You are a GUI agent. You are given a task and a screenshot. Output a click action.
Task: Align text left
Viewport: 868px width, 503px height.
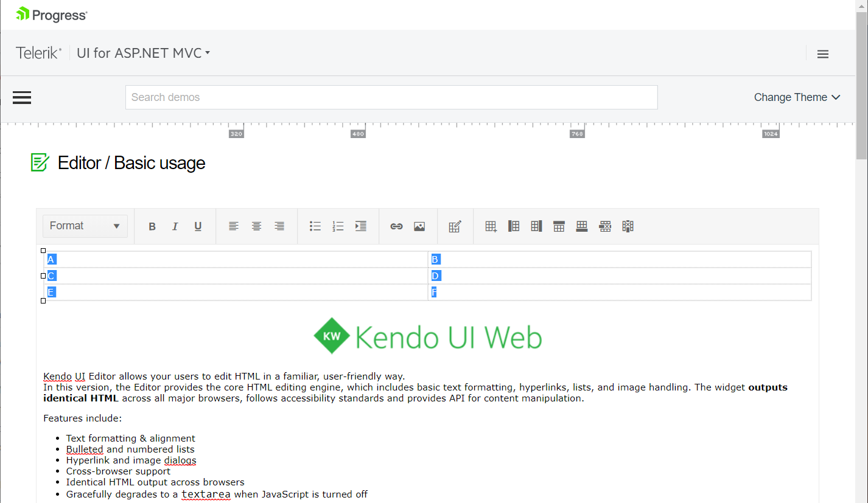[x=234, y=226]
